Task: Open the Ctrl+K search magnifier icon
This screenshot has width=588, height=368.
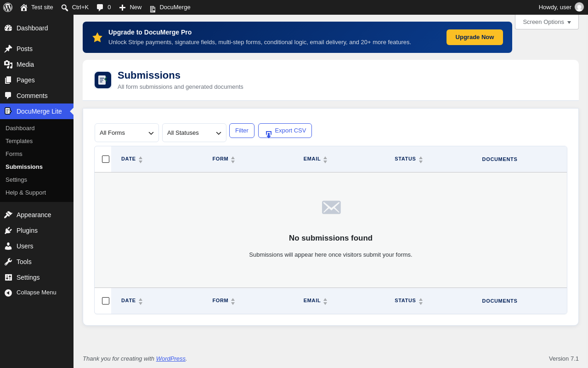Action: coord(65,8)
